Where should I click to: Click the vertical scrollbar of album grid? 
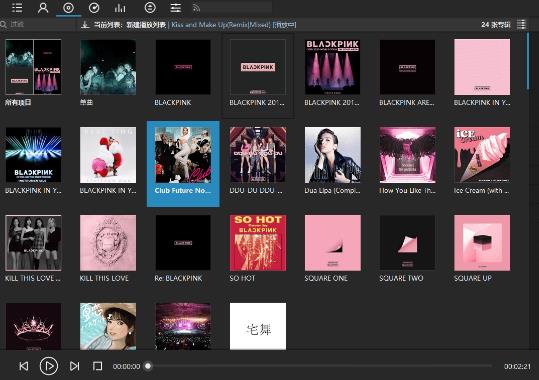pyautogui.click(x=528, y=62)
